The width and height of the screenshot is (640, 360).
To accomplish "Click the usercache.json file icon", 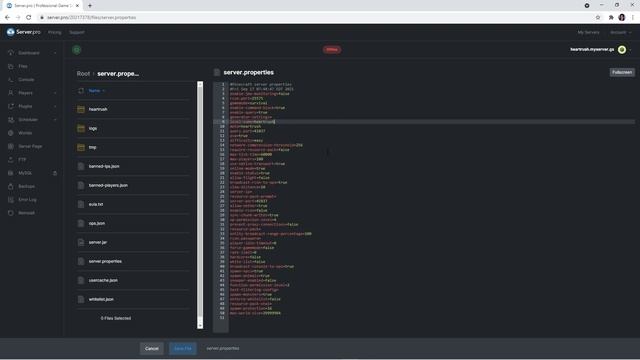I will click(x=81, y=280).
